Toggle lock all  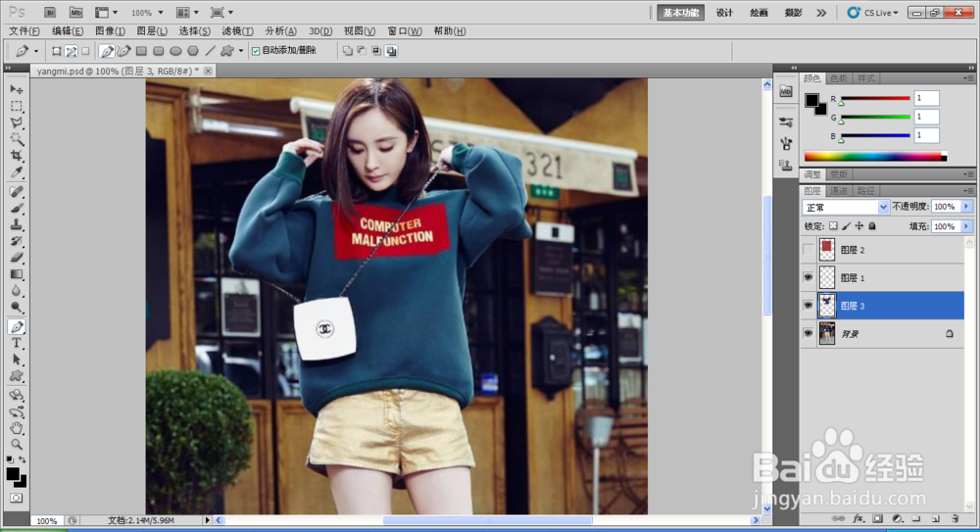[x=872, y=226]
